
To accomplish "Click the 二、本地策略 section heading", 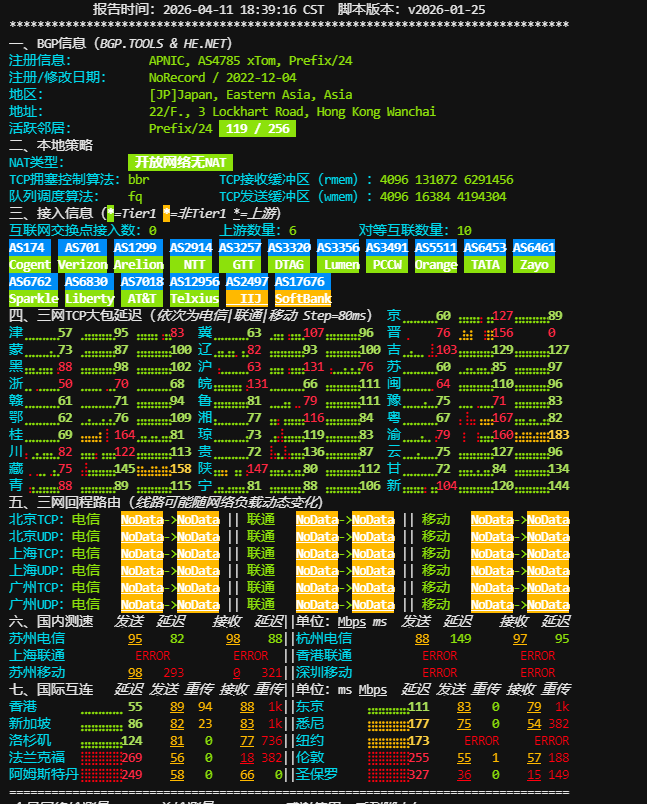I will pyautogui.click(x=51, y=146).
